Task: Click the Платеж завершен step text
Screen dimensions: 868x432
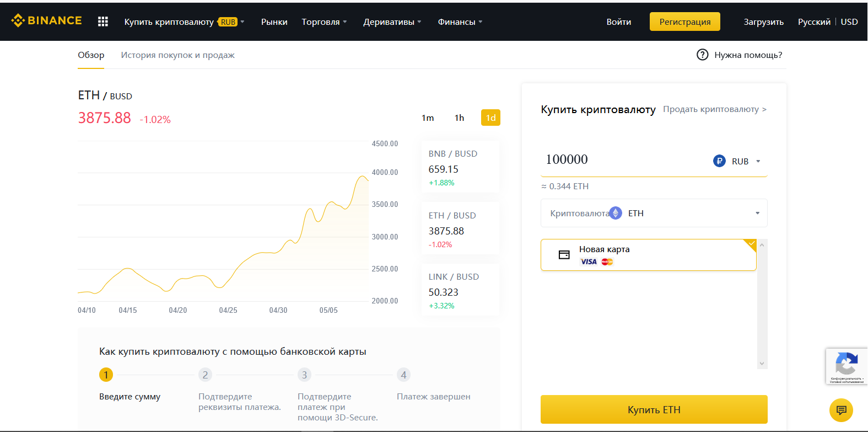Action: (x=434, y=397)
